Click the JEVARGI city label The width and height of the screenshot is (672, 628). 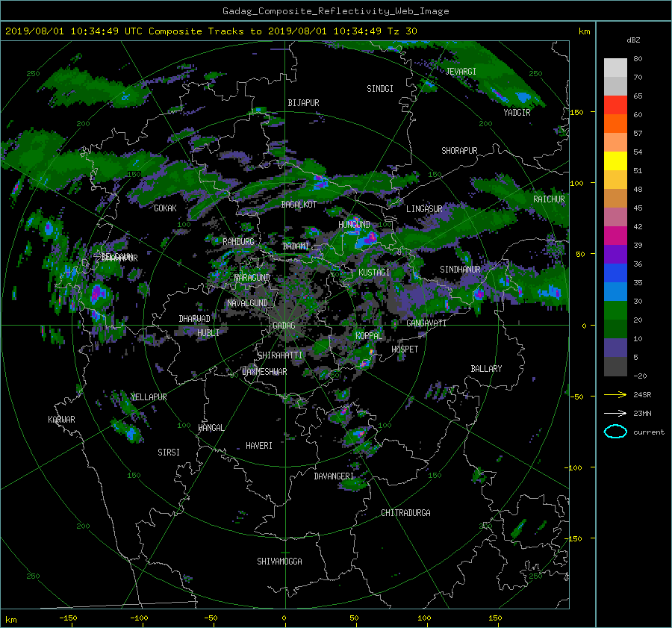[461, 72]
